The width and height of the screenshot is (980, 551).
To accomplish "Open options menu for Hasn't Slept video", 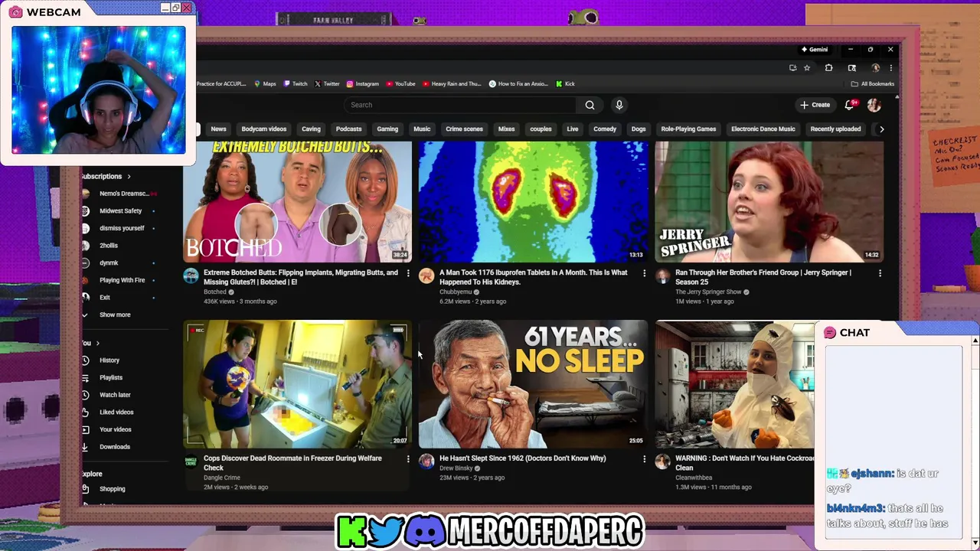I will click(x=644, y=459).
